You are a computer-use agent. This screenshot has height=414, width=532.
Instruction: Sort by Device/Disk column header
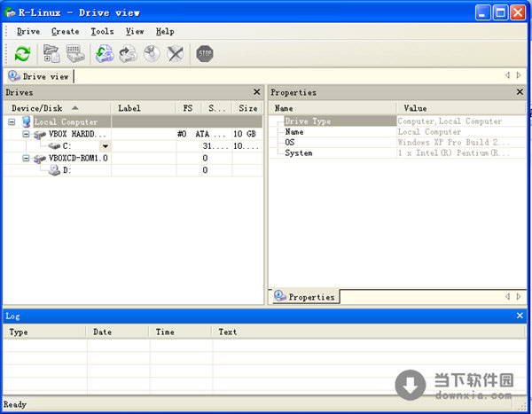57,108
